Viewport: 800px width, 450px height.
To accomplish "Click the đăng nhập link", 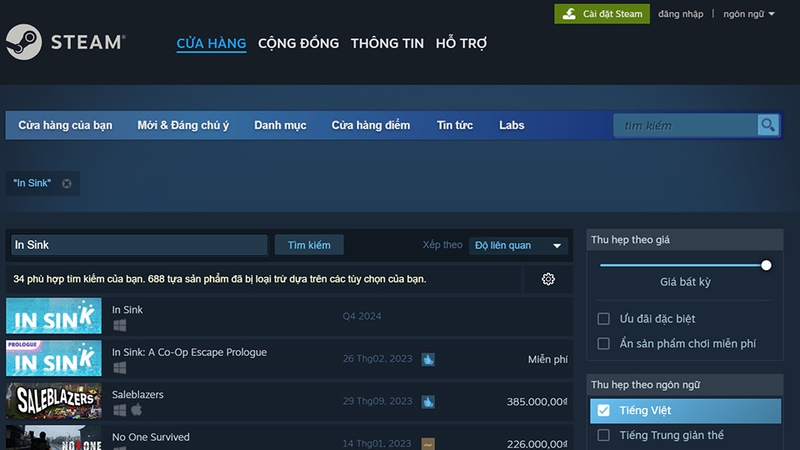I will point(681,14).
